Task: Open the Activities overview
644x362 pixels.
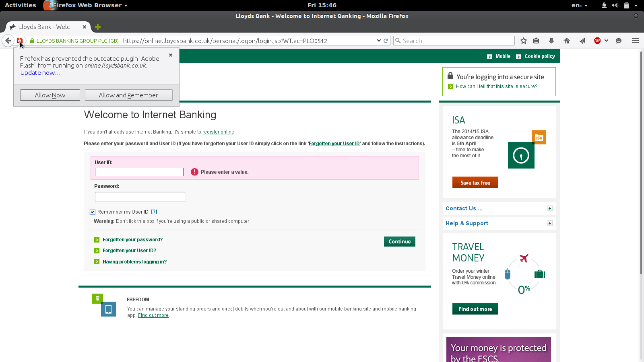Action: [20, 5]
